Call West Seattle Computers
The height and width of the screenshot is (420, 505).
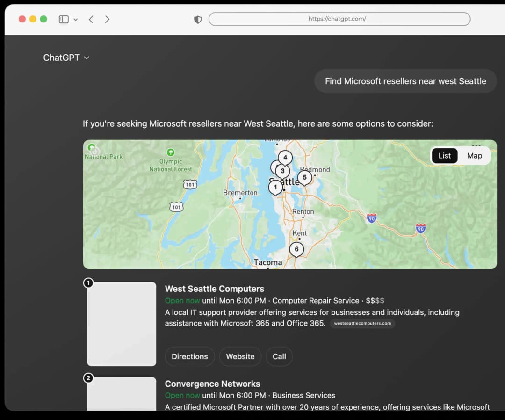[x=279, y=356]
